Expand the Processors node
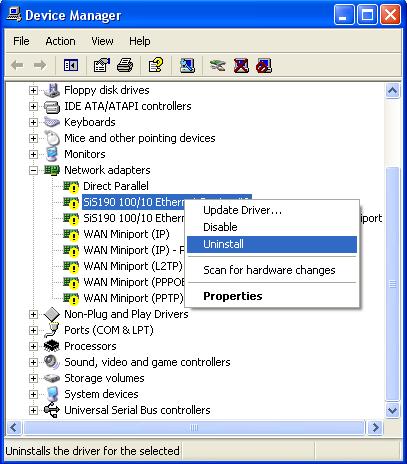The height and width of the screenshot is (464, 407). (x=33, y=346)
